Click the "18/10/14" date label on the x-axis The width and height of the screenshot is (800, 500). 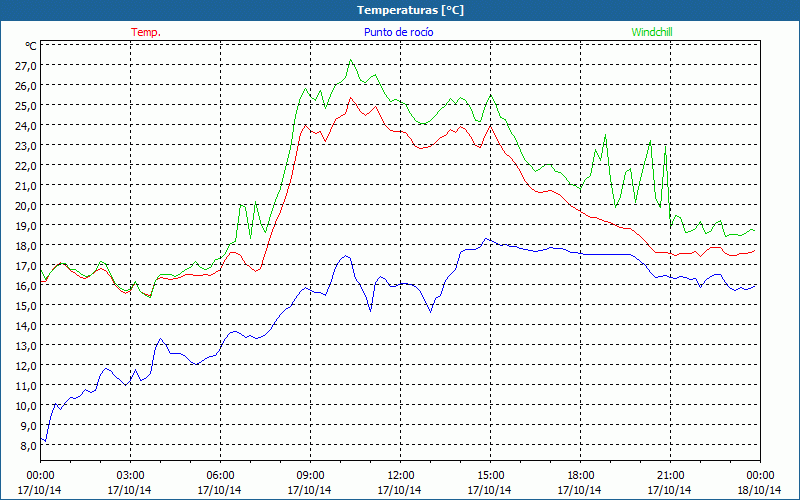click(x=759, y=490)
